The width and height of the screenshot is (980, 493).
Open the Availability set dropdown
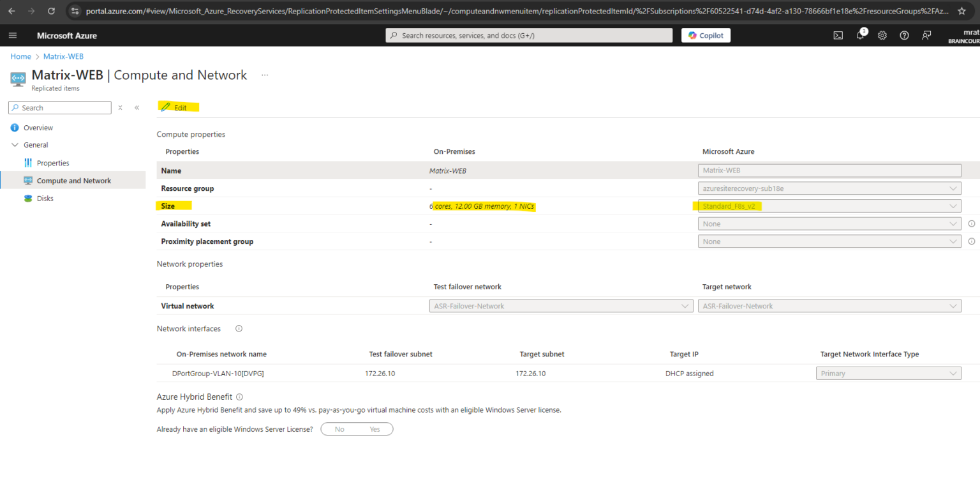tap(829, 224)
